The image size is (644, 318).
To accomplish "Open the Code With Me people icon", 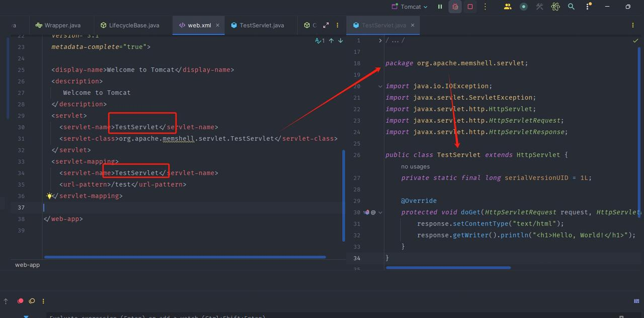I will tap(508, 7).
